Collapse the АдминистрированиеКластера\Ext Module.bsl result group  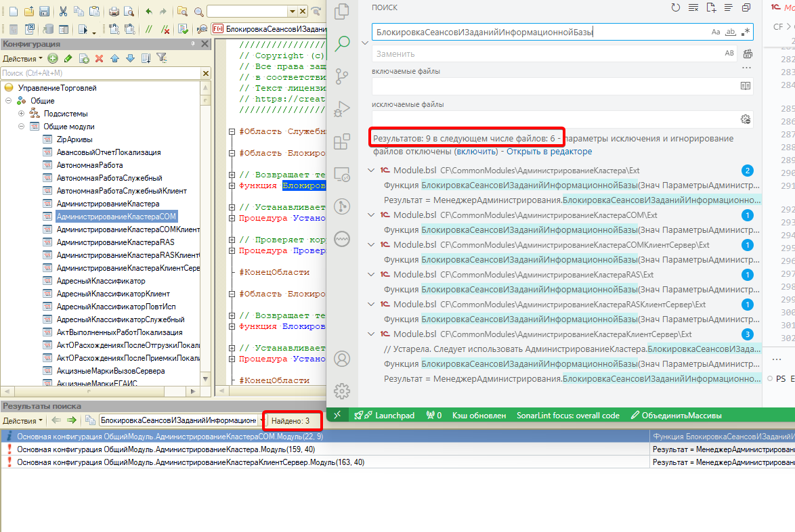pyautogui.click(x=371, y=171)
